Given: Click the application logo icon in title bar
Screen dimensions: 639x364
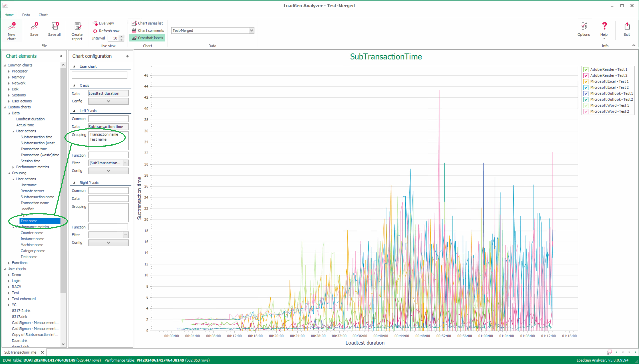Looking at the screenshot, I should pos(5,6).
